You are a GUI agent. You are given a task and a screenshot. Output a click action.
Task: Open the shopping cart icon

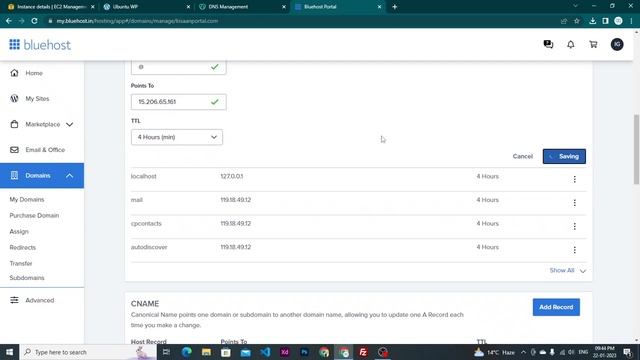[x=593, y=44]
